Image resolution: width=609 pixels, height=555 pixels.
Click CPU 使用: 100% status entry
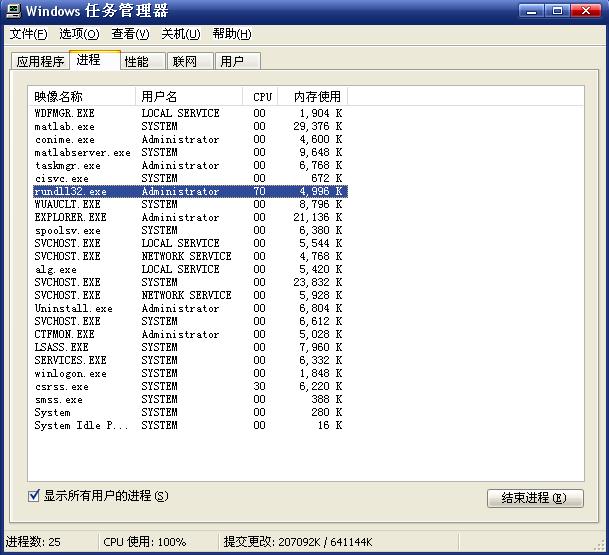pyautogui.click(x=144, y=542)
